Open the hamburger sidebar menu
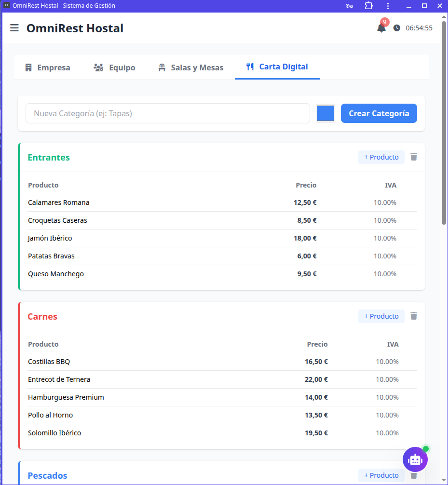The width and height of the screenshot is (448, 485). coord(14,28)
